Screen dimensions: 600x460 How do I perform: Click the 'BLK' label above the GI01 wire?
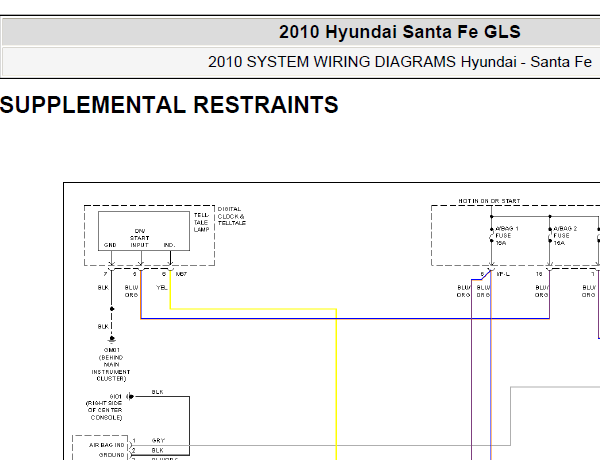(x=157, y=392)
